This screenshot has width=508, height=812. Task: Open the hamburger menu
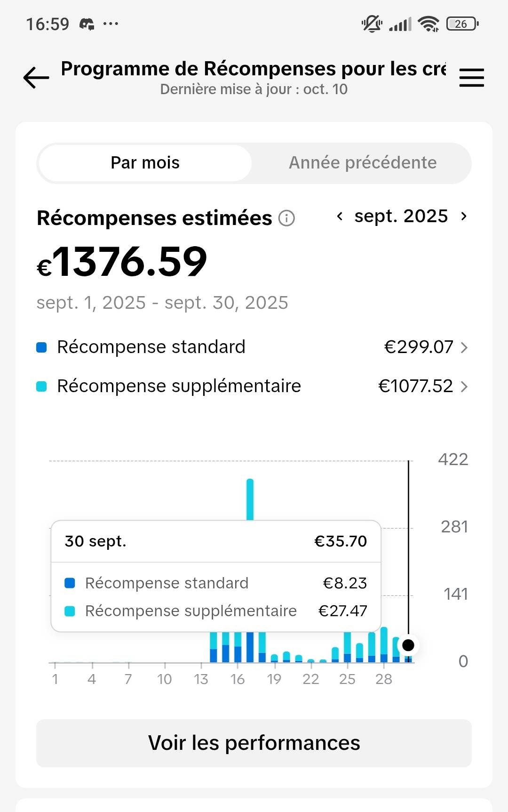471,78
